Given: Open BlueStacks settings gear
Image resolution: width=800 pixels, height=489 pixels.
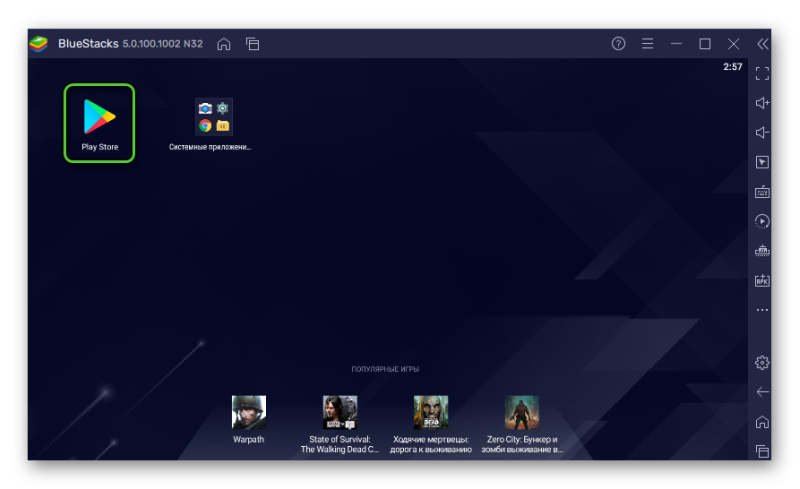Looking at the screenshot, I should click(762, 362).
